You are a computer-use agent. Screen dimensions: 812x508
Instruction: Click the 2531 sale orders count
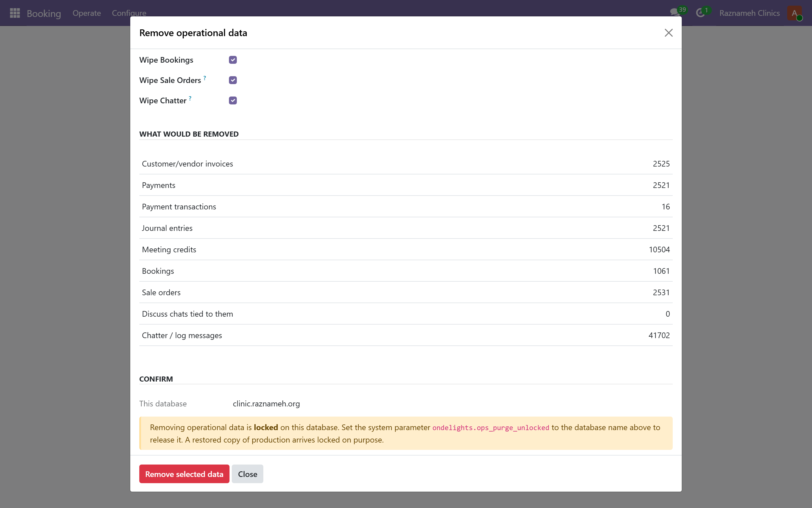tap(661, 293)
